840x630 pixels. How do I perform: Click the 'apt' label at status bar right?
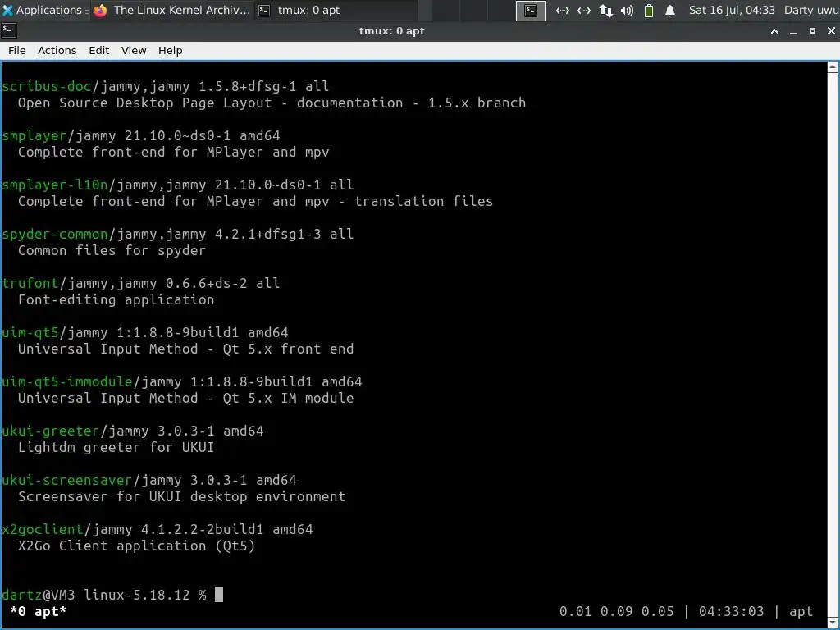[801, 612]
